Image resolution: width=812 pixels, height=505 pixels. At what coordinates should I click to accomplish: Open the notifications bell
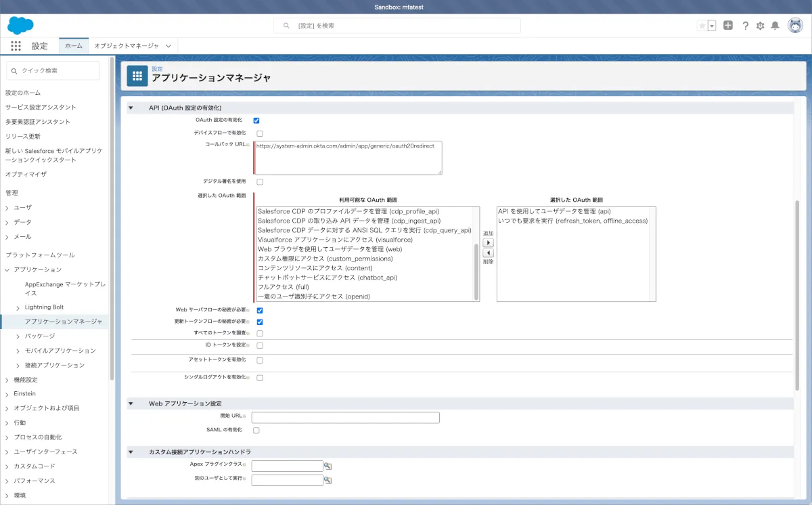click(775, 26)
